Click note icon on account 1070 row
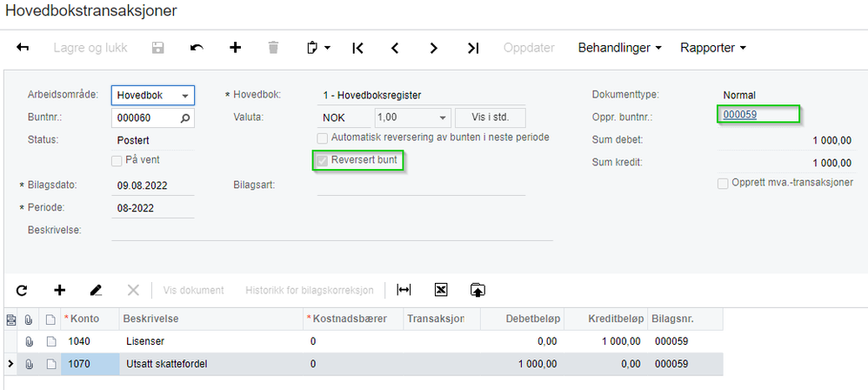 50,364
